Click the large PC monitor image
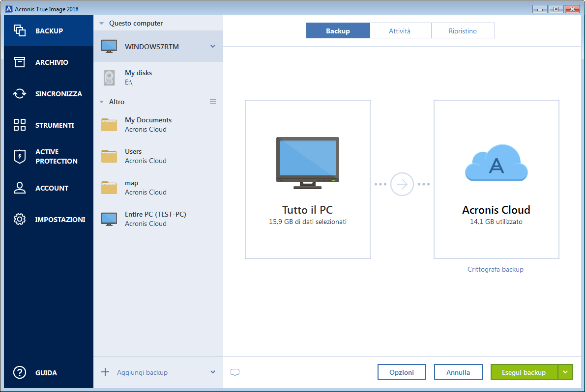This screenshot has height=392, width=585. tap(308, 163)
